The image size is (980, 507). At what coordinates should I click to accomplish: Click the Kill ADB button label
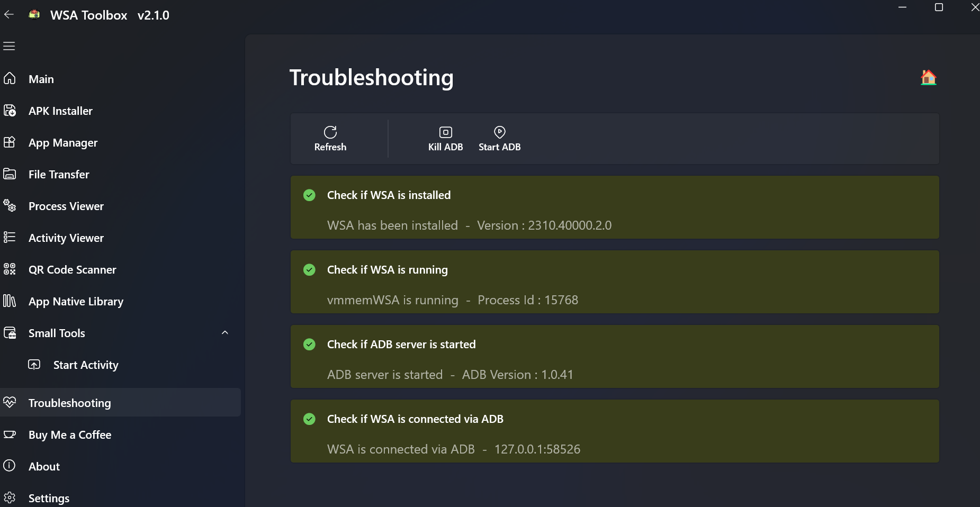(x=446, y=147)
